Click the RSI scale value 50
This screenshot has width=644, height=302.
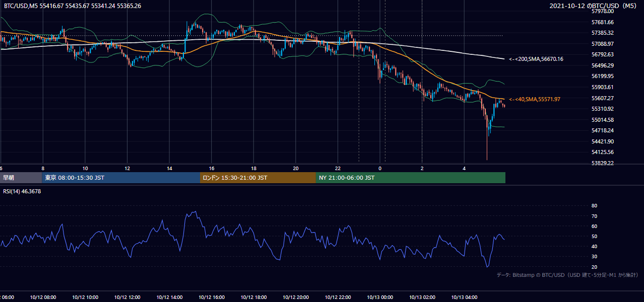click(x=594, y=236)
